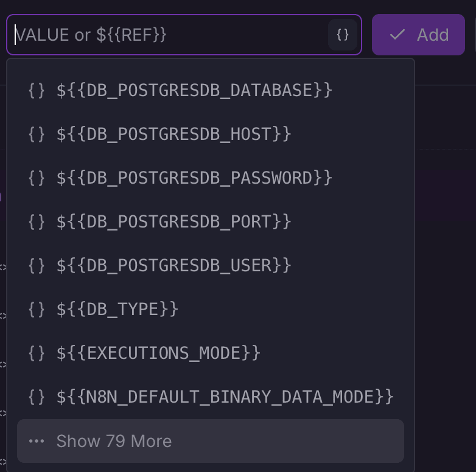
Task: Click the braces icon beside DB_TYPE
Action: click(37, 310)
